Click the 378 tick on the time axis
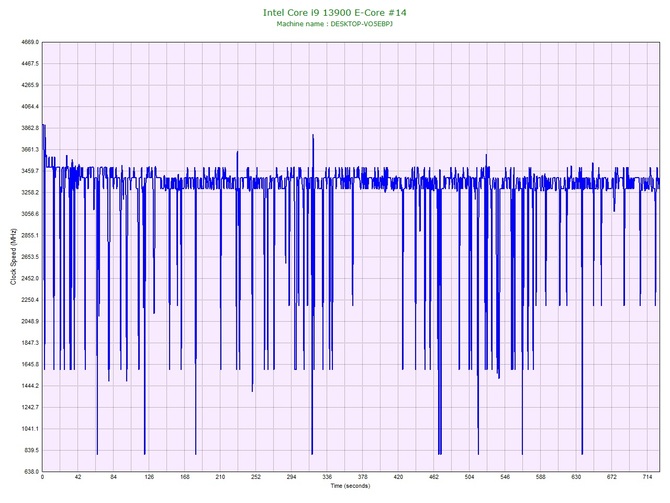 tap(363, 477)
